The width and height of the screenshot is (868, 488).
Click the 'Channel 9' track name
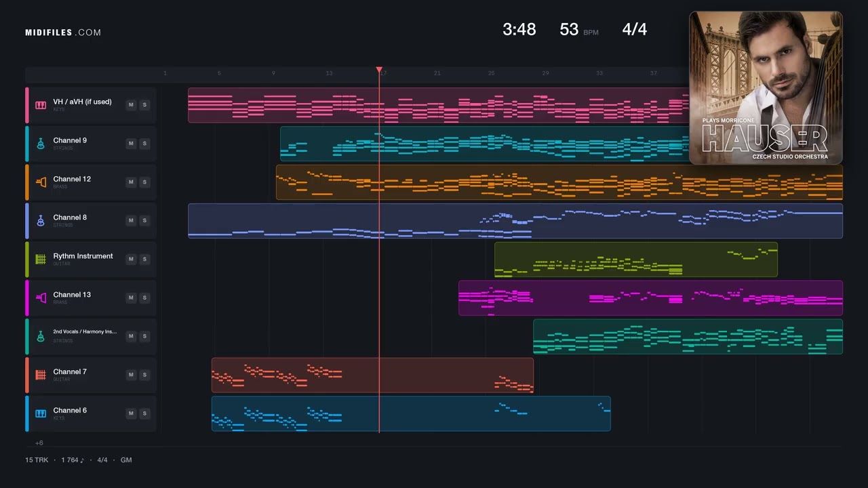pyautogui.click(x=70, y=140)
